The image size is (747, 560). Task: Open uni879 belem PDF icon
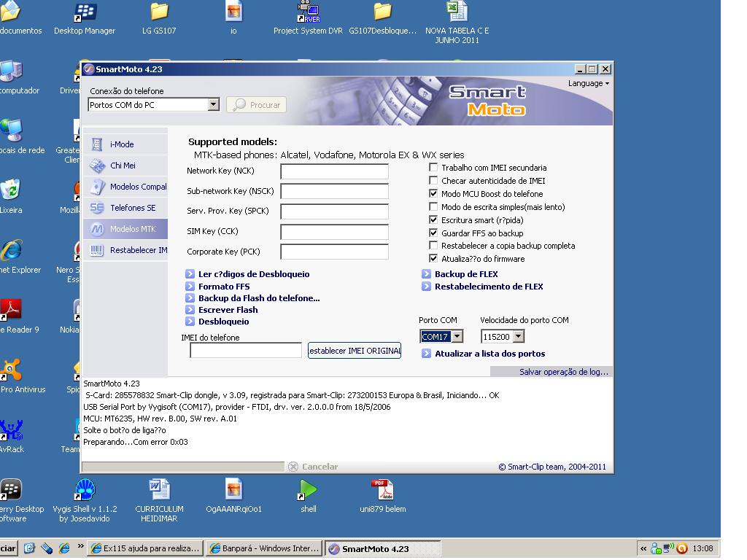pyautogui.click(x=382, y=496)
